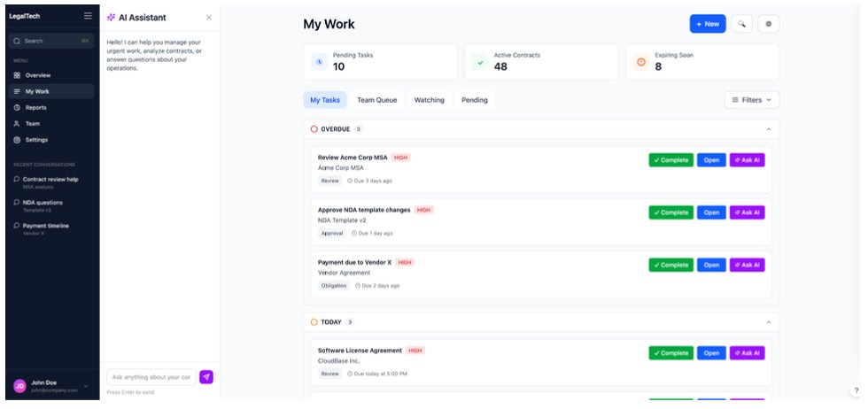
Task: Go to Team in the sidebar
Action: [51, 123]
